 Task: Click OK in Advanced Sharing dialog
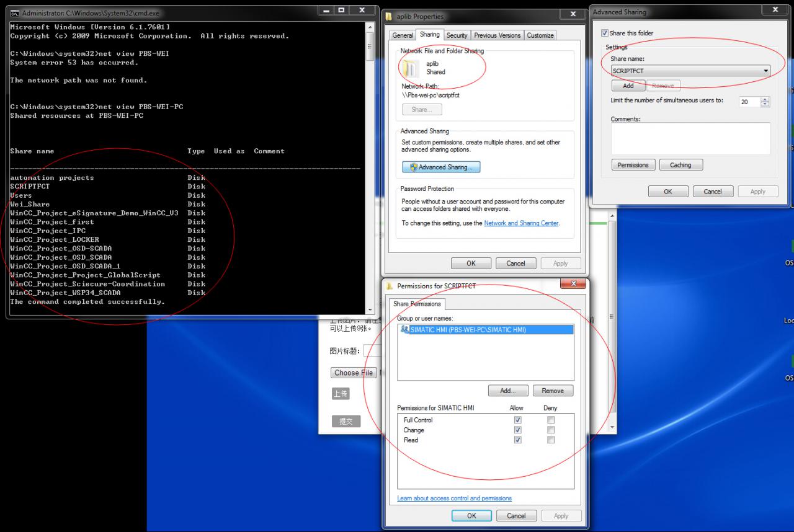[668, 192]
